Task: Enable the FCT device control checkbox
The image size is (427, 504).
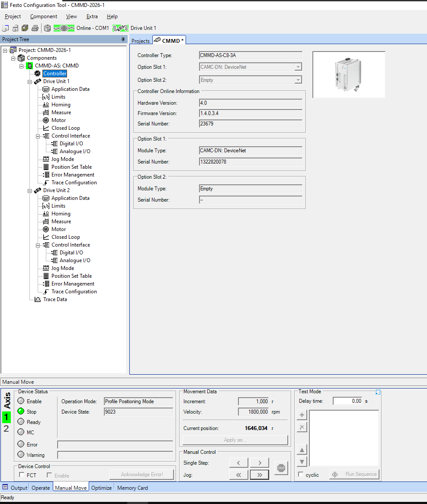Action: 22,475
